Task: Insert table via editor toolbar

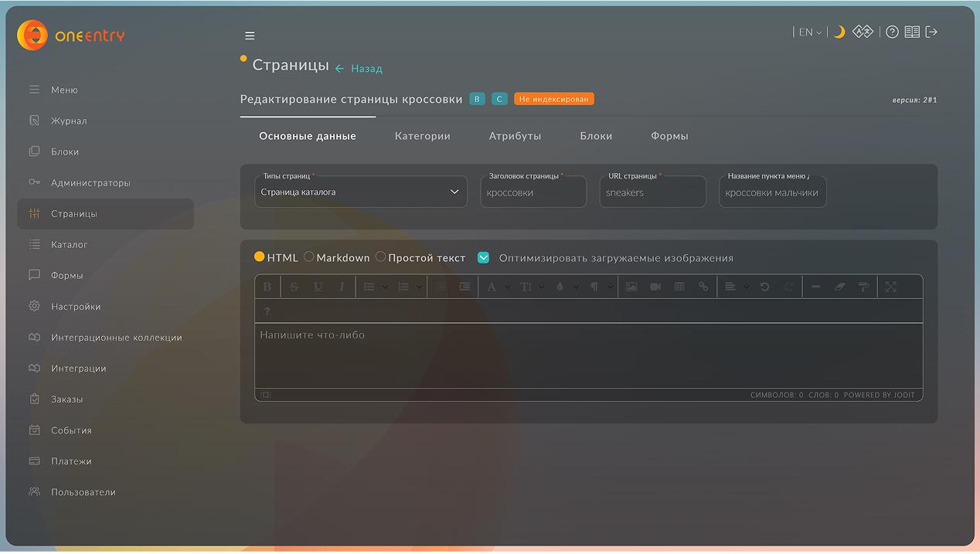Action: click(x=679, y=287)
